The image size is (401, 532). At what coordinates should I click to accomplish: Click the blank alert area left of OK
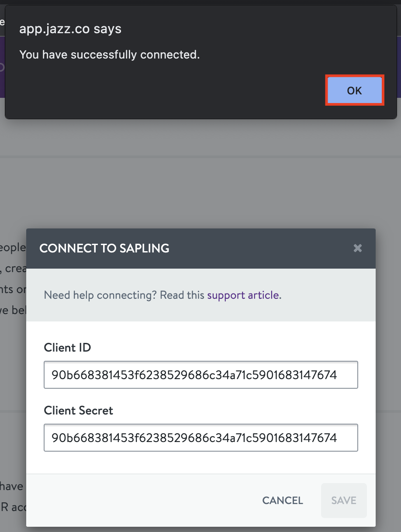[175, 90]
